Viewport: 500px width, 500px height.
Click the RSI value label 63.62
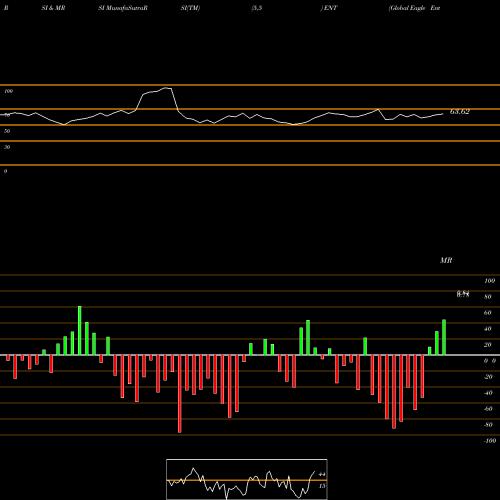pyautogui.click(x=460, y=112)
